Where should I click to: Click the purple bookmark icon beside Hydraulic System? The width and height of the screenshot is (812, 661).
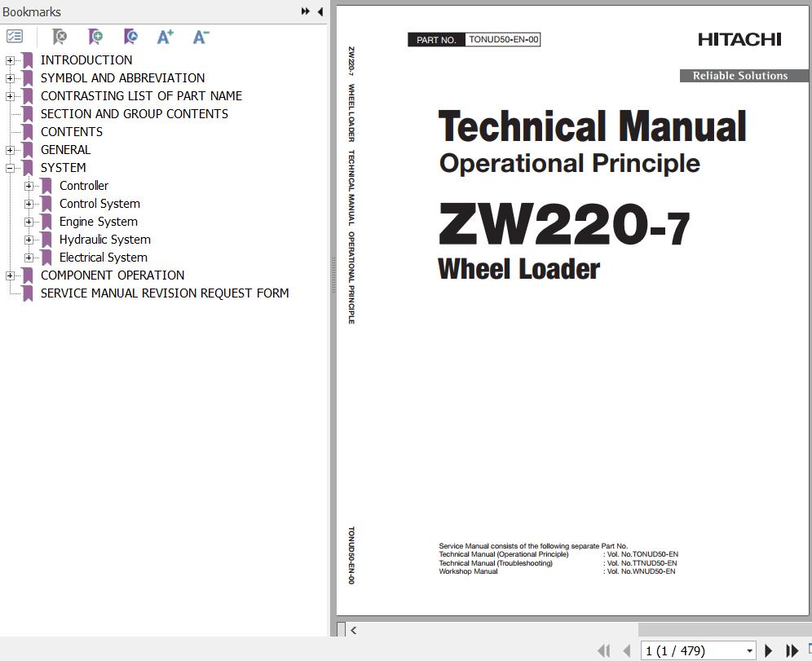point(46,240)
